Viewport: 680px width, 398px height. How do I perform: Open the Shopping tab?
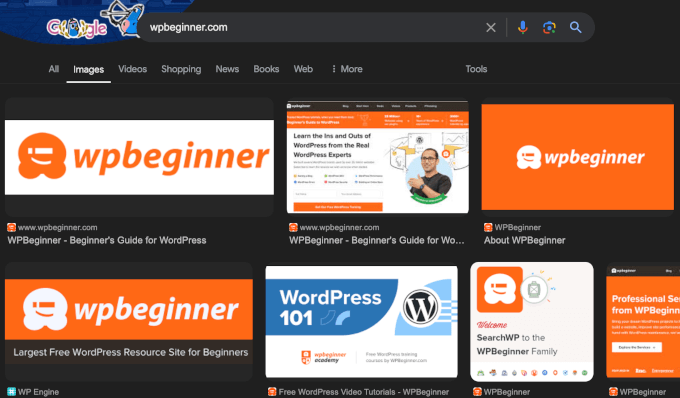pos(181,69)
